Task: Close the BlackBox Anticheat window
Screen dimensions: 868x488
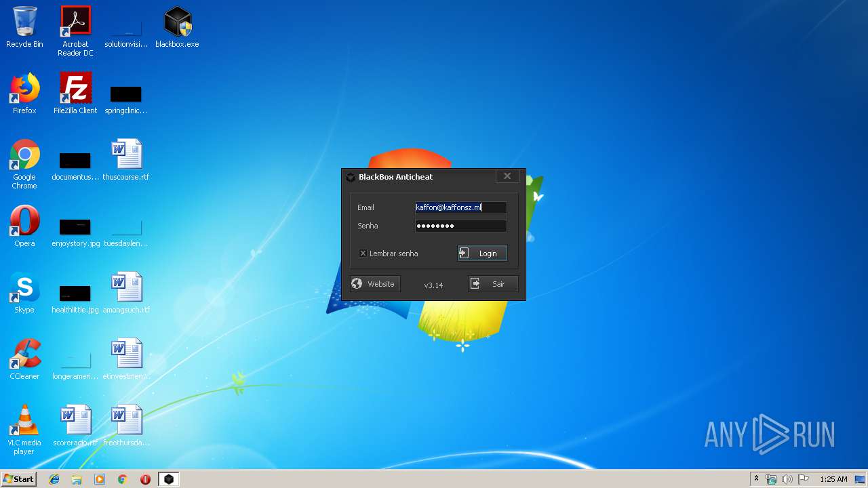Action: click(507, 176)
